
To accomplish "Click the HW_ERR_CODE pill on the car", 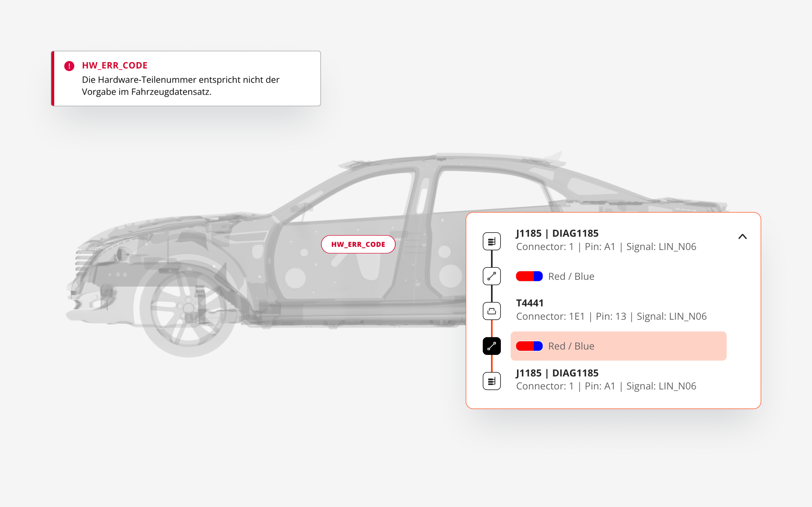I will click(358, 244).
